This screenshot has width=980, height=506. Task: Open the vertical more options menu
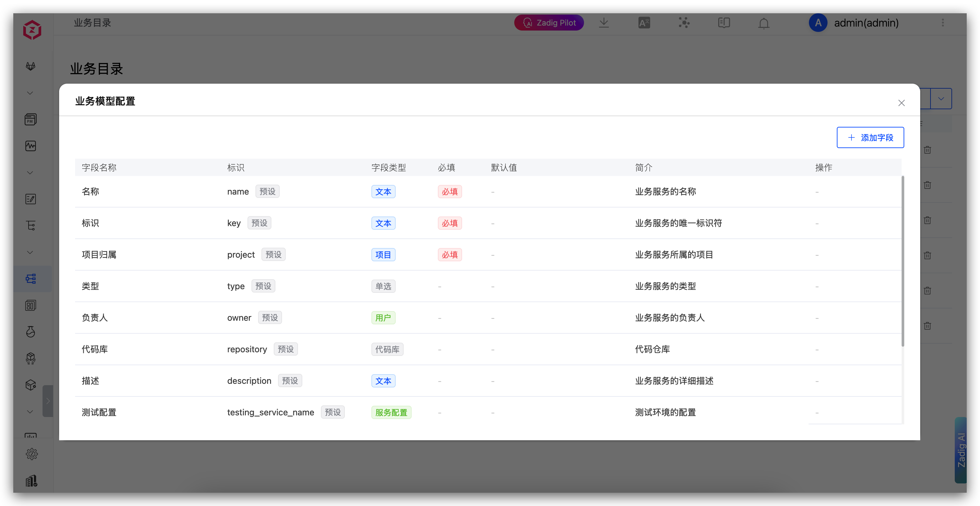point(943,23)
